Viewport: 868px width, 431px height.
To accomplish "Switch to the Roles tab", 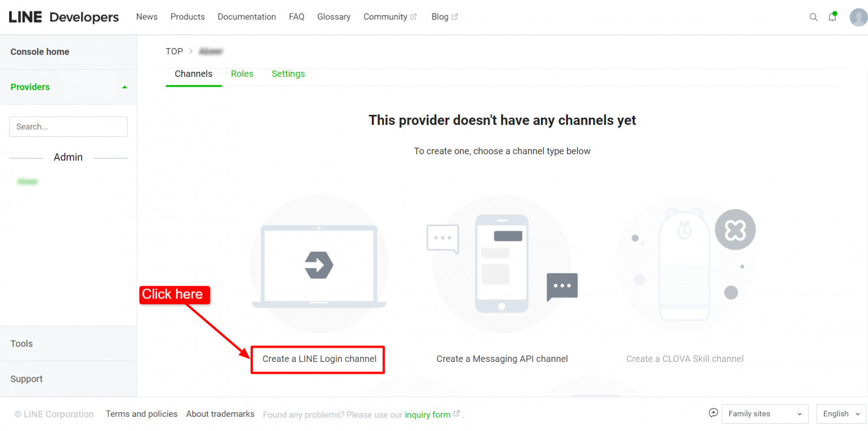I will 242,74.
